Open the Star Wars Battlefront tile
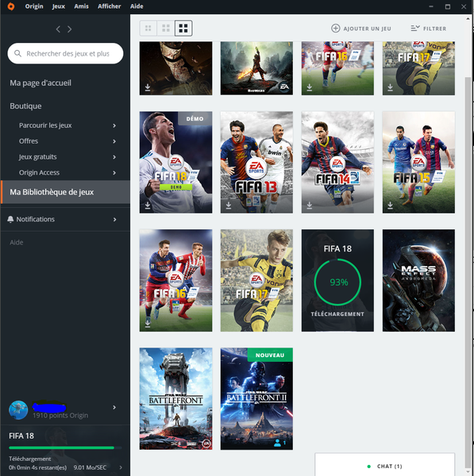The image size is (474, 476). pos(175,398)
